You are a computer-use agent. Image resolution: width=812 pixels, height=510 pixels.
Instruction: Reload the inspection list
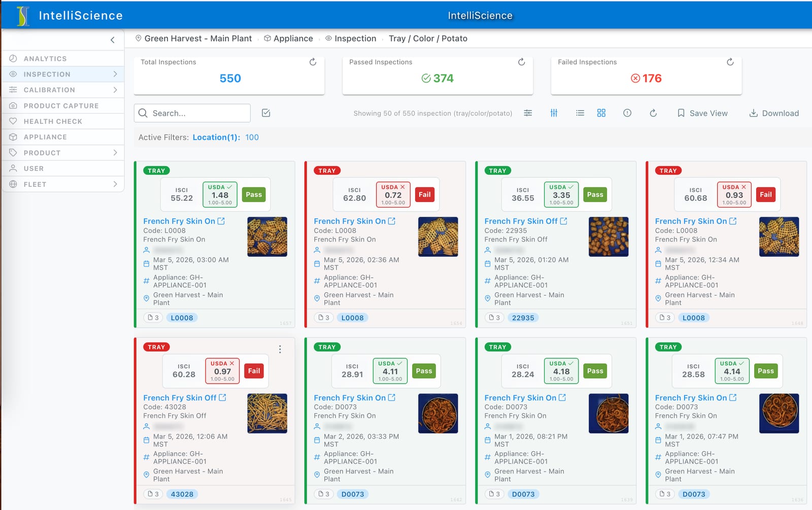(x=653, y=113)
